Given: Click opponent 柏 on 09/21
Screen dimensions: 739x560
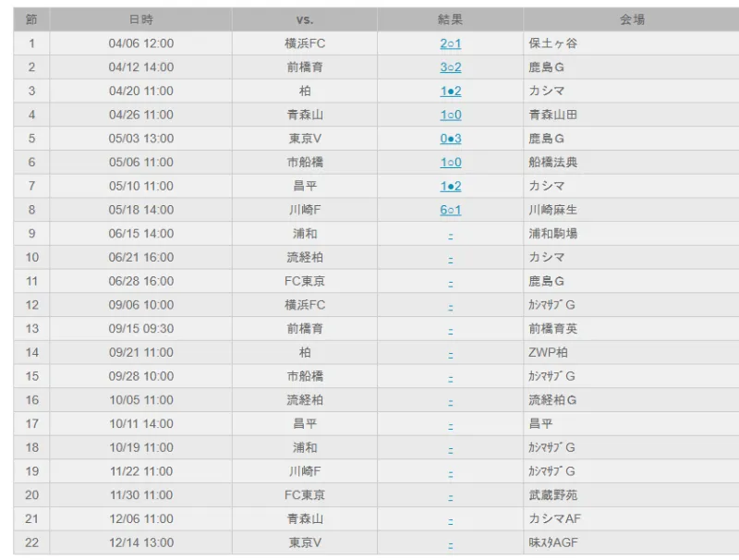Looking at the screenshot, I should pyautogui.click(x=305, y=353).
